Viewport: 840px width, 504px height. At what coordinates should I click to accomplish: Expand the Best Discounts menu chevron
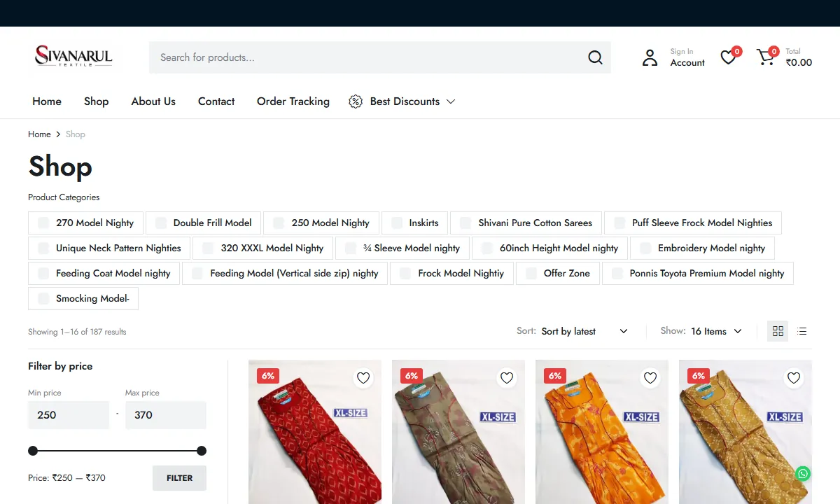451,101
